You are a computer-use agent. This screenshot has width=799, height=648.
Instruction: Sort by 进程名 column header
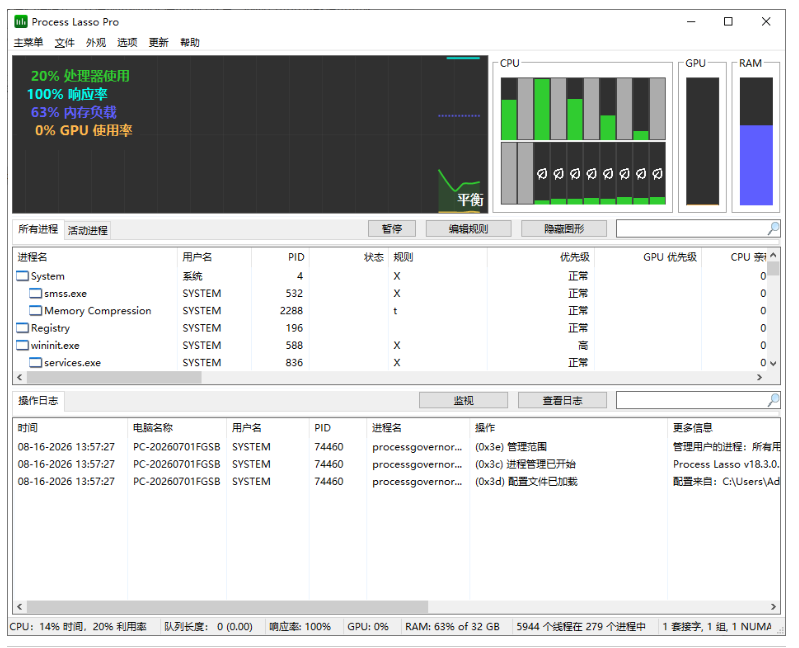(95, 257)
